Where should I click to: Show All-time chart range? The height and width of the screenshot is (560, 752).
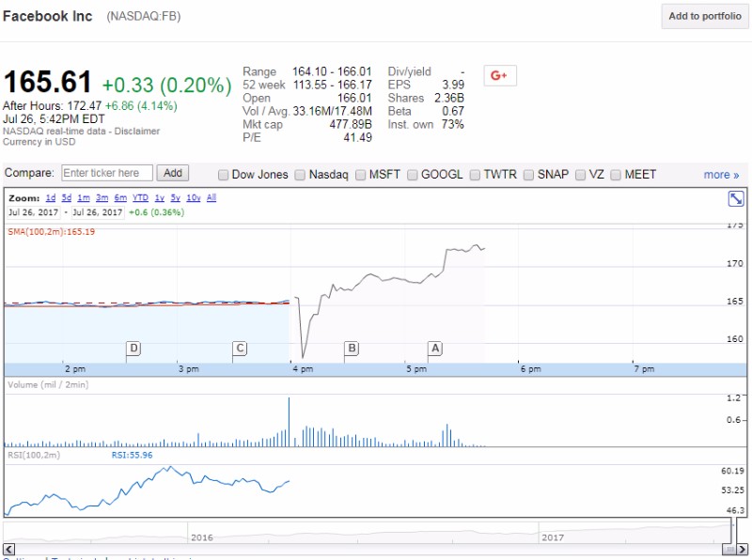[x=211, y=197]
